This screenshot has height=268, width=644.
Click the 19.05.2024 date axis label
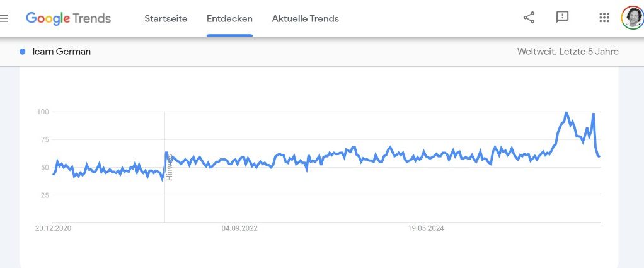[x=426, y=229]
